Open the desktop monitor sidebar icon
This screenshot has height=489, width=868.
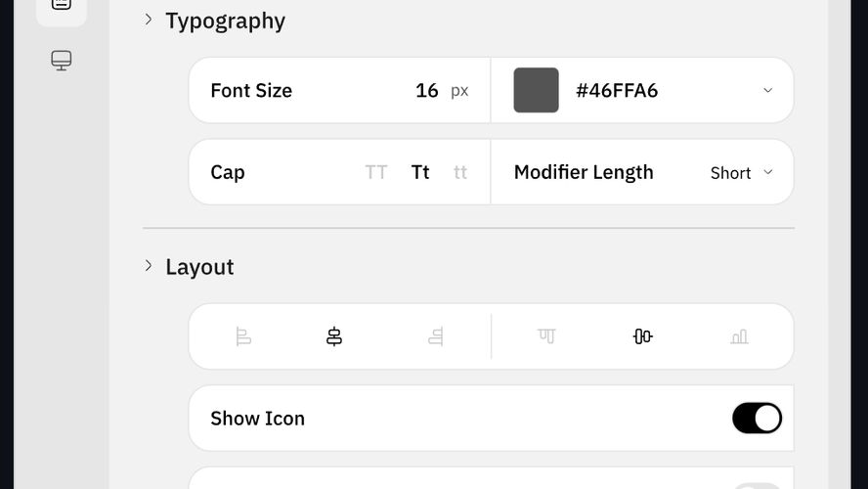pyautogui.click(x=62, y=61)
